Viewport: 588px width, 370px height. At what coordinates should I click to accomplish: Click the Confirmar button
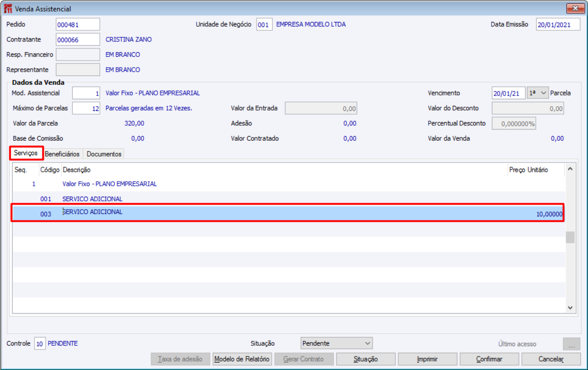click(x=490, y=359)
